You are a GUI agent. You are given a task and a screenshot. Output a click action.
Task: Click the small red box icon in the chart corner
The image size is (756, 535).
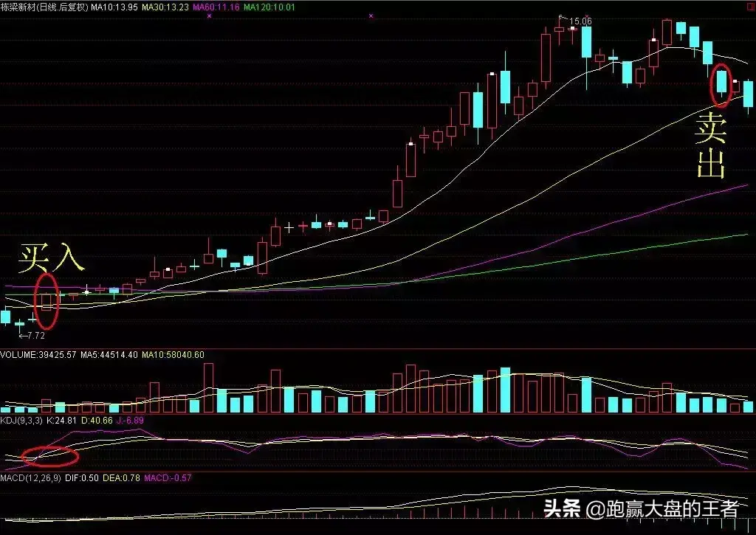tap(751, 7)
